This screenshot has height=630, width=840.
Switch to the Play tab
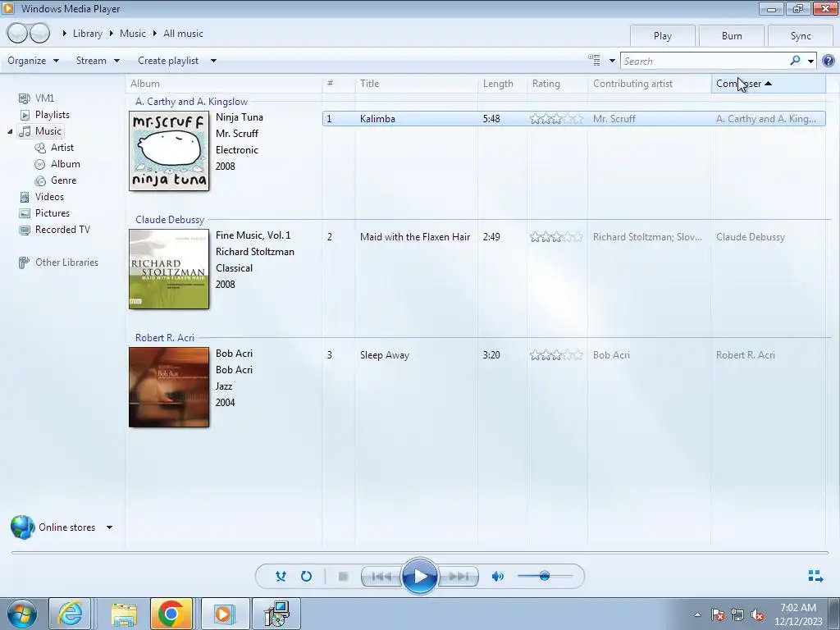pos(663,36)
